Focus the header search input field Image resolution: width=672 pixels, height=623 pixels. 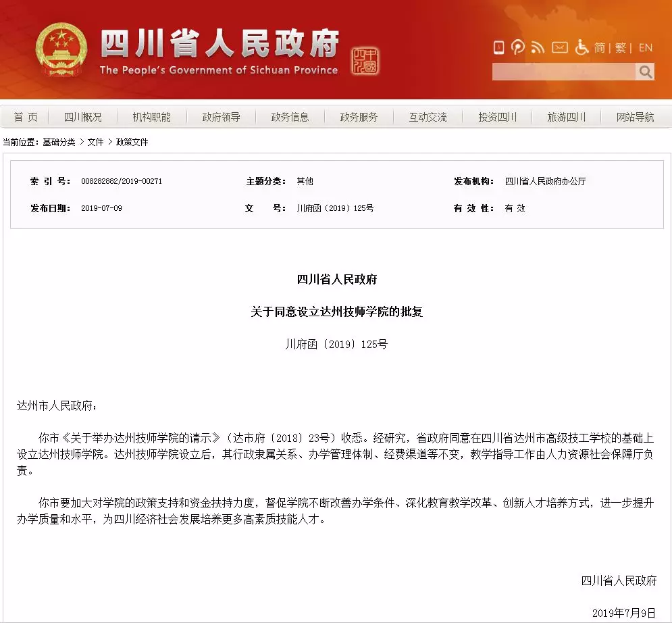tap(563, 72)
